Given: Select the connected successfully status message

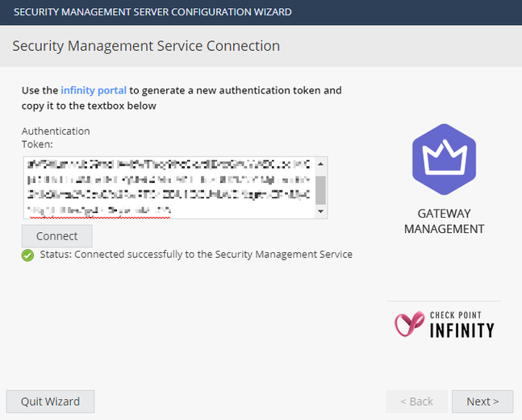Looking at the screenshot, I should click(196, 255).
